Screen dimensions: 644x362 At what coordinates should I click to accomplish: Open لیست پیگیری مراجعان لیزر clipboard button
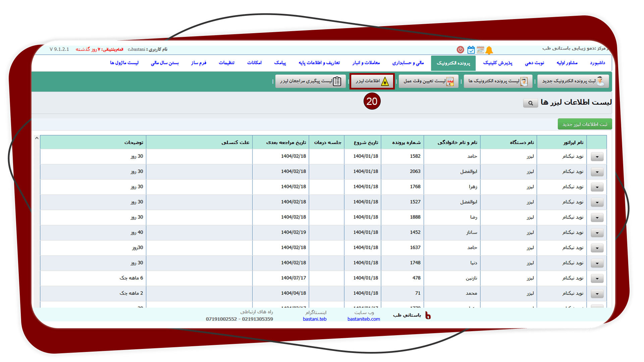(x=310, y=81)
